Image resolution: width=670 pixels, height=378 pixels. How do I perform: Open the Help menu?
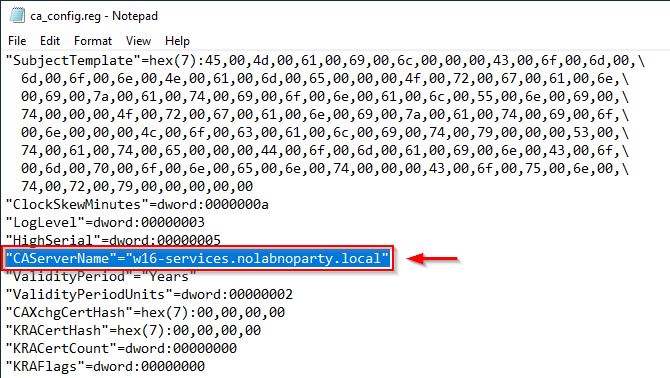click(x=177, y=41)
